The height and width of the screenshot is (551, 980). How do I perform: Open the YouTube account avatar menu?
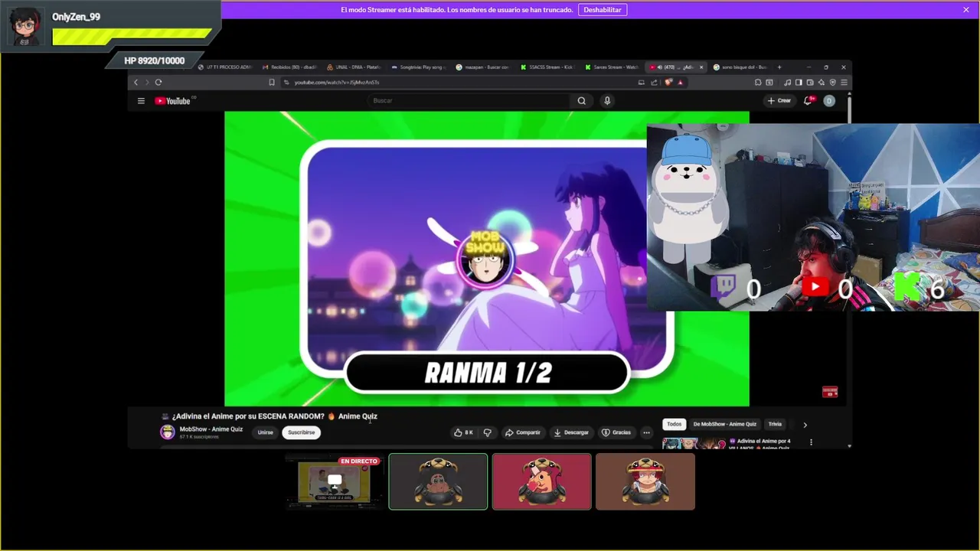[x=829, y=101]
